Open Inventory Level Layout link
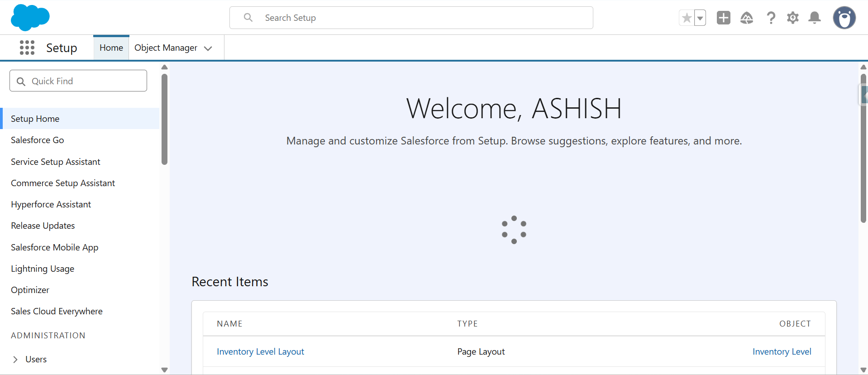The image size is (868, 375). [260, 351]
